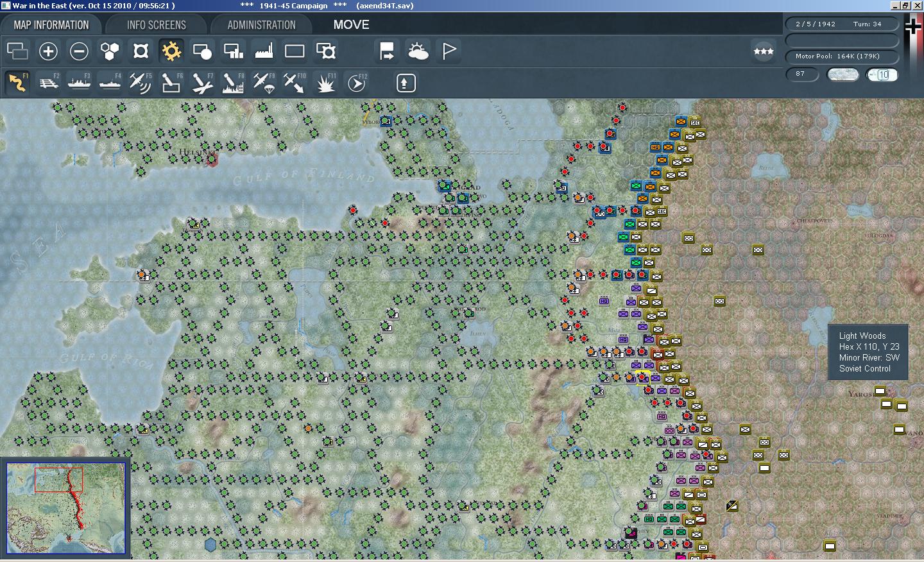Viewport: 924px width, 562px height.
Task: Click the MOVE mode label
Action: click(351, 24)
